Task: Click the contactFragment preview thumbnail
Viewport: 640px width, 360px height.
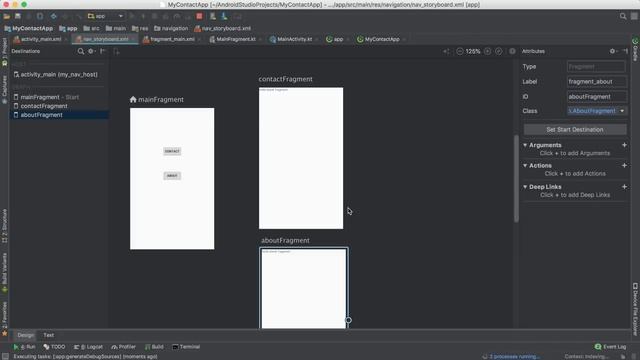Action: coord(301,158)
